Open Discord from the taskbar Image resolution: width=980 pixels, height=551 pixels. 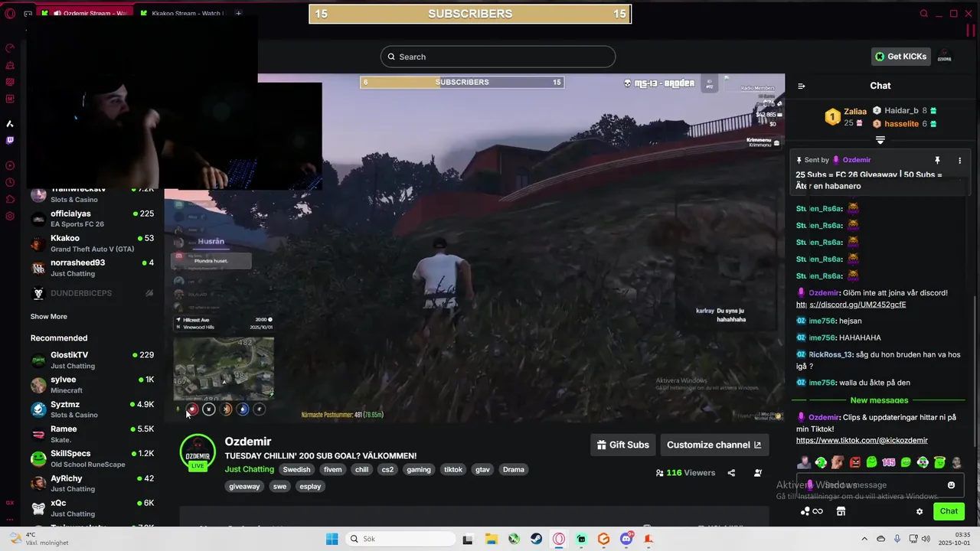click(x=626, y=539)
